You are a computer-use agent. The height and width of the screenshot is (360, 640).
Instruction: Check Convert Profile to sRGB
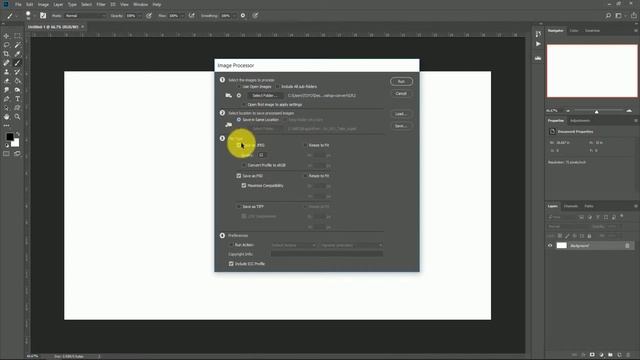244,165
